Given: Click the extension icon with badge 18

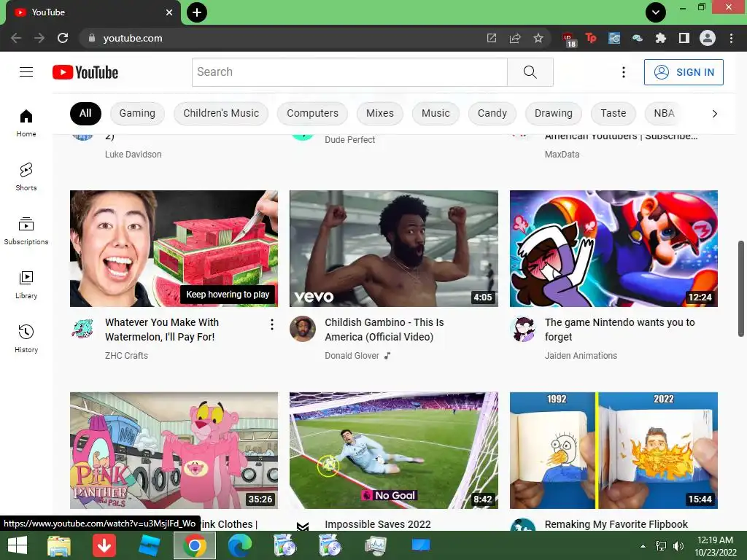Looking at the screenshot, I should [x=569, y=39].
